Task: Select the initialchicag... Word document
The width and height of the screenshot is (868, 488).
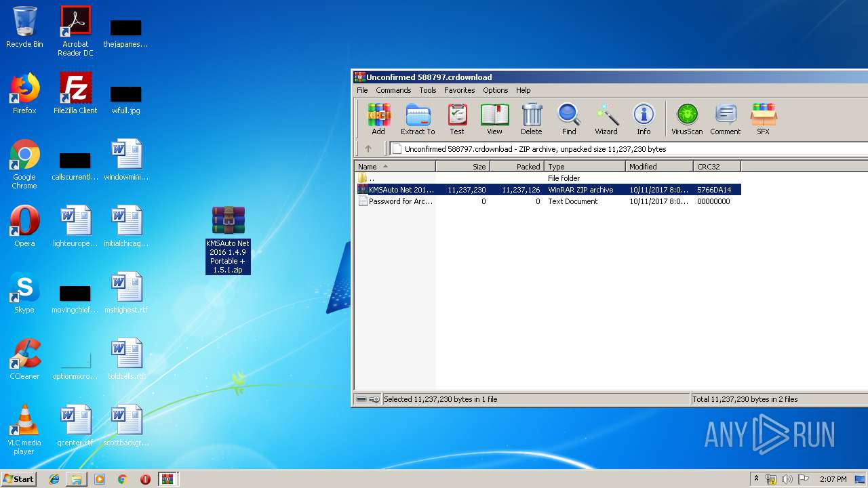Action: tap(126, 226)
